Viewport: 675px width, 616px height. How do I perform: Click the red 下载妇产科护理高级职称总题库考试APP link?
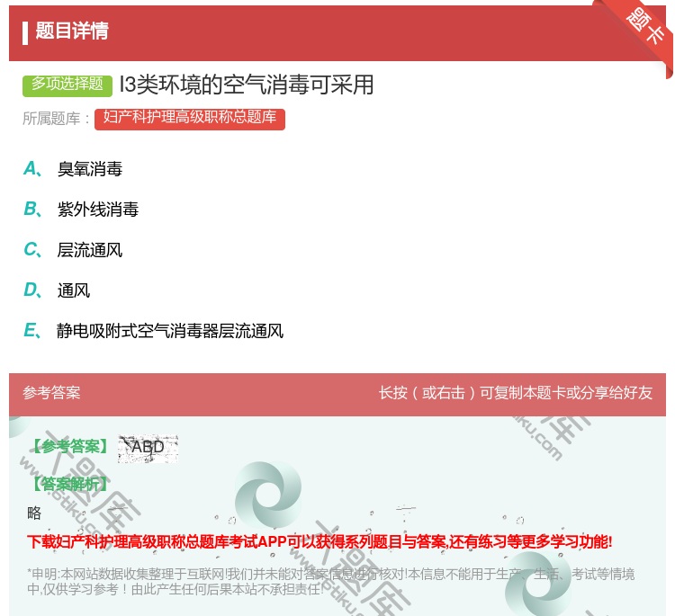click(x=319, y=541)
